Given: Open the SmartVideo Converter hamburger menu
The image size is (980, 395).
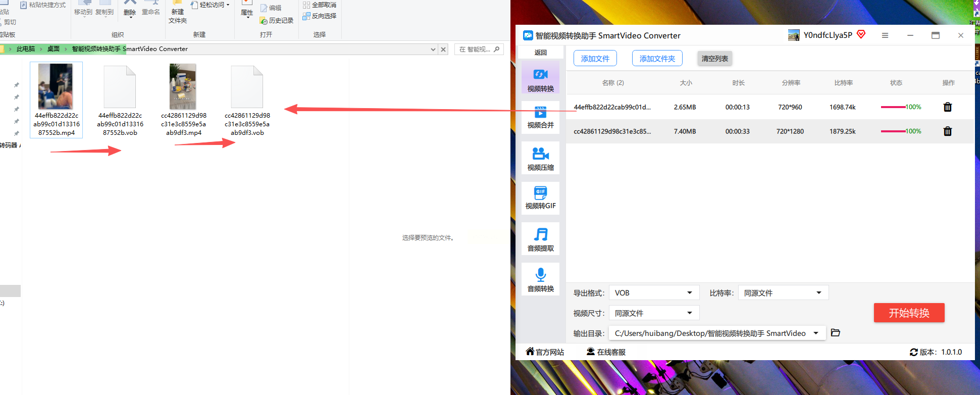Looking at the screenshot, I should pyautogui.click(x=885, y=35).
